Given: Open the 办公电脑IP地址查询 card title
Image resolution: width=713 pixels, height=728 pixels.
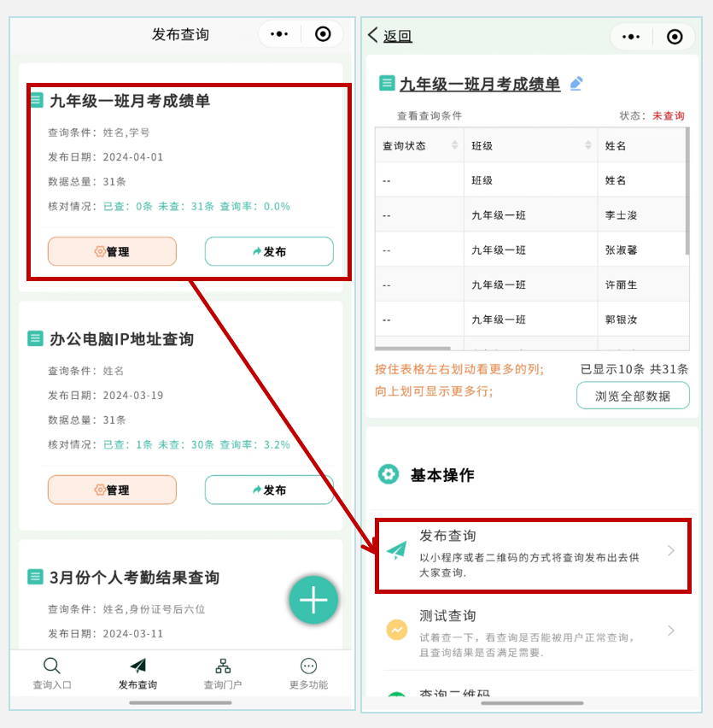Looking at the screenshot, I should point(121,339).
